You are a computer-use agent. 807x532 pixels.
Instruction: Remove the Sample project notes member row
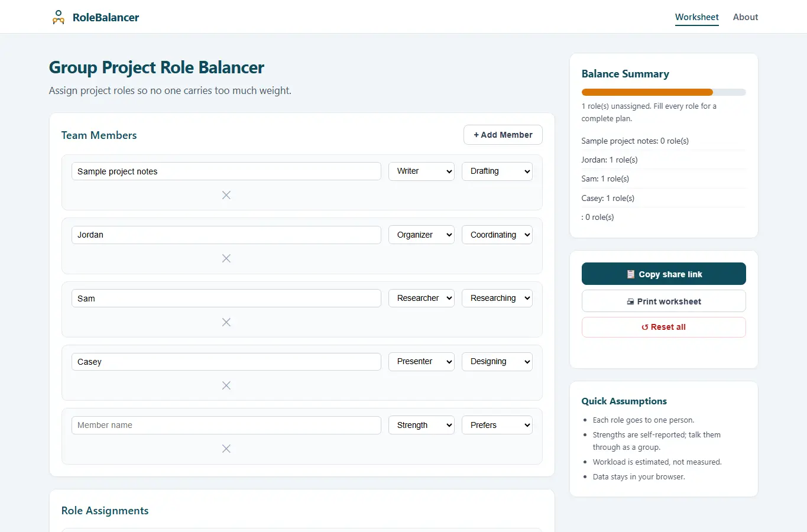click(x=226, y=195)
